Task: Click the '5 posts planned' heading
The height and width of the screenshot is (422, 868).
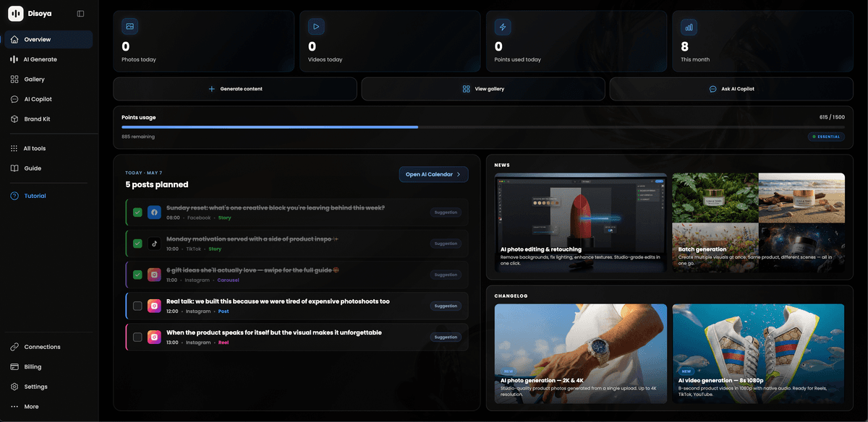Action: 157,185
